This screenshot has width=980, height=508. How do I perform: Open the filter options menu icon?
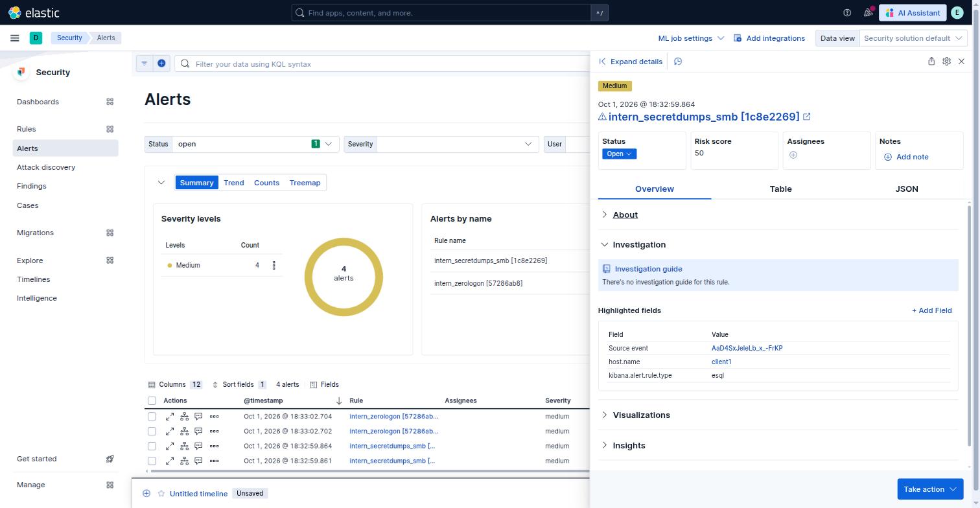(x=144, y=63)
